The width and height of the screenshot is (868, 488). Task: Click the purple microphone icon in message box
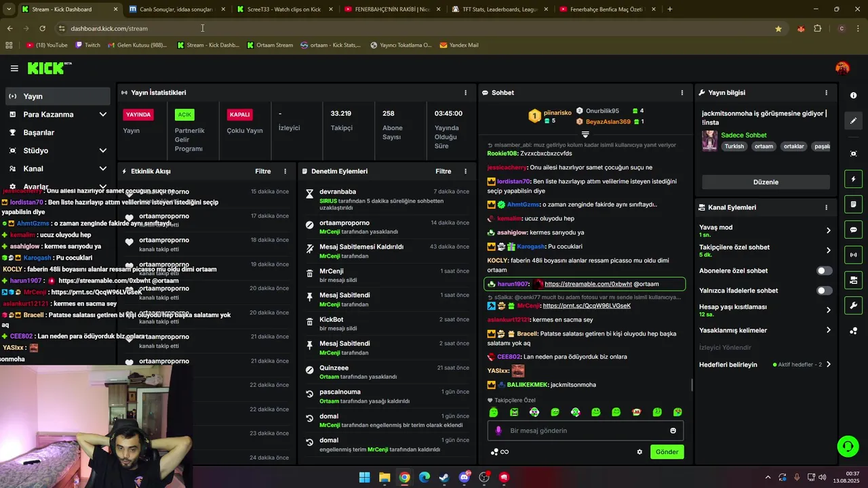[498, 430]
